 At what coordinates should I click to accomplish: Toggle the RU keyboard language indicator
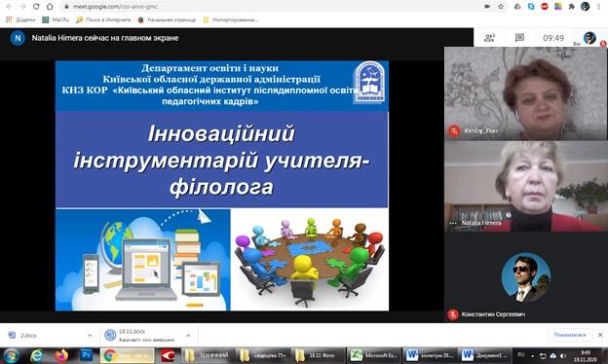[x=520, y=354]
